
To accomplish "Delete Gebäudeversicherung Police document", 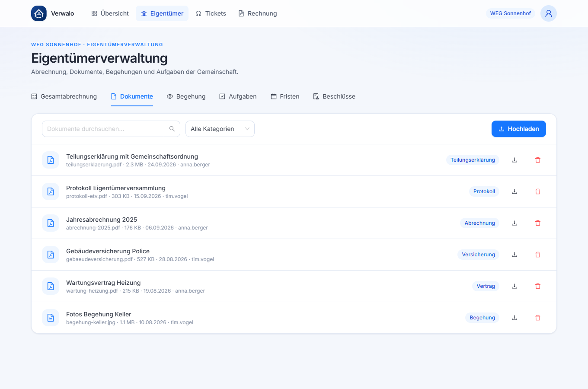I will [x=538, y=255].
